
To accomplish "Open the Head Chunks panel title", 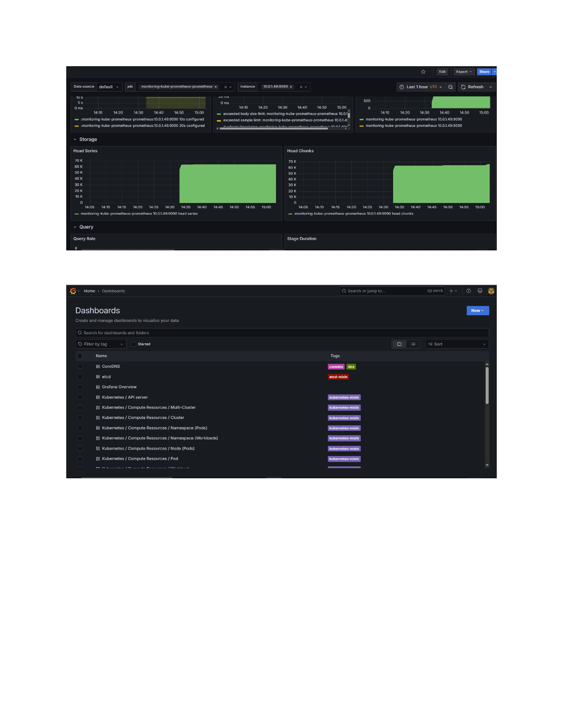I will coord(300,151).
